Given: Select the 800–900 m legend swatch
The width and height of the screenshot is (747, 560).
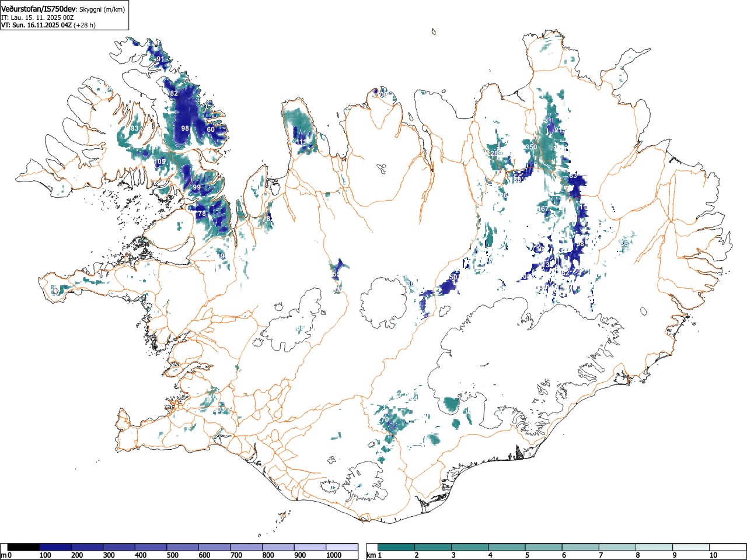Looking at the screenshot, I should point(278,547).
